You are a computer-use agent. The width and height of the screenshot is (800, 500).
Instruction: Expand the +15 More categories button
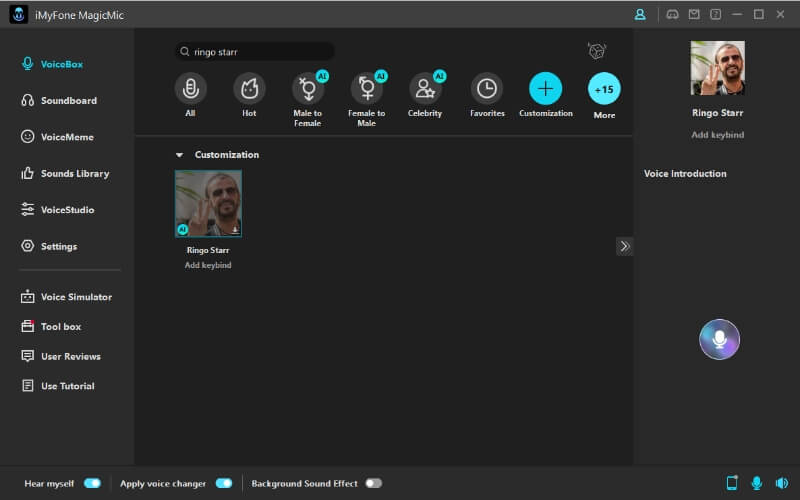coord(604,89)
